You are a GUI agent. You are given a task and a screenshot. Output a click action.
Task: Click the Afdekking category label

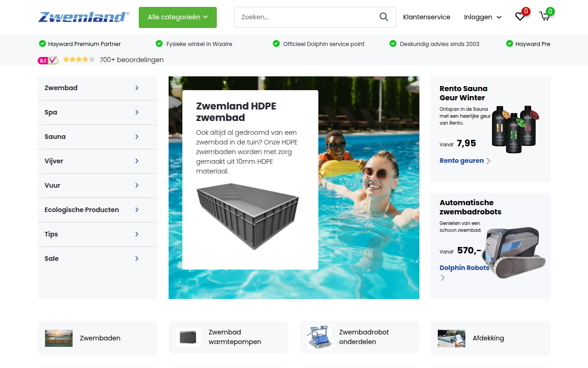(x=488, y=338)
